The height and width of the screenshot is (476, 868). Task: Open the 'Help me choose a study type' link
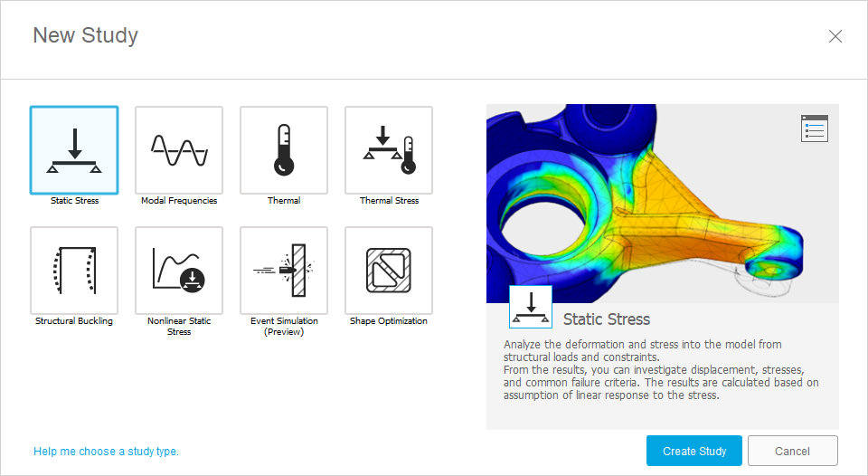[107, 451]
